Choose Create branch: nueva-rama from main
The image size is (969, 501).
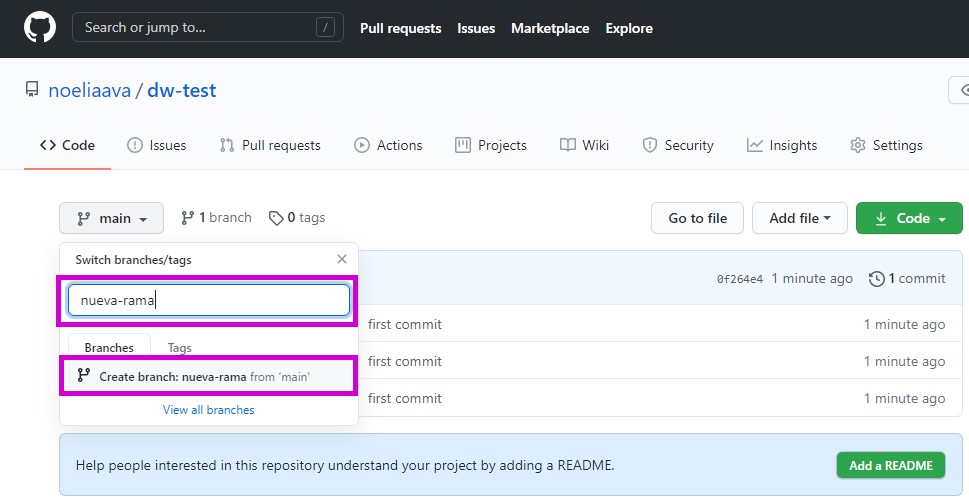(x=208, y=376)
